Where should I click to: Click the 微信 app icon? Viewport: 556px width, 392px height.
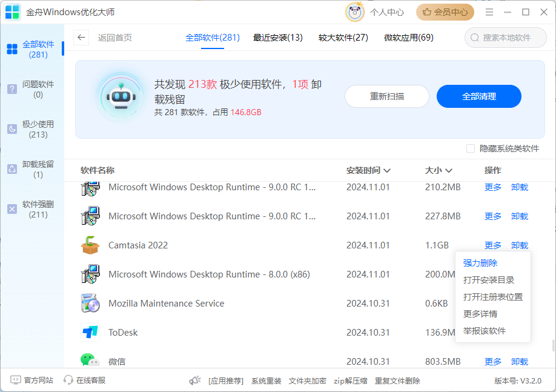click(90, 360)
